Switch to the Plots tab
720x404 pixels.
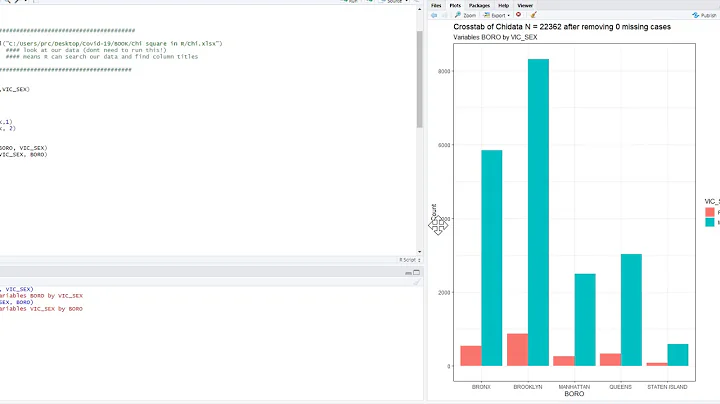(455, 6)
